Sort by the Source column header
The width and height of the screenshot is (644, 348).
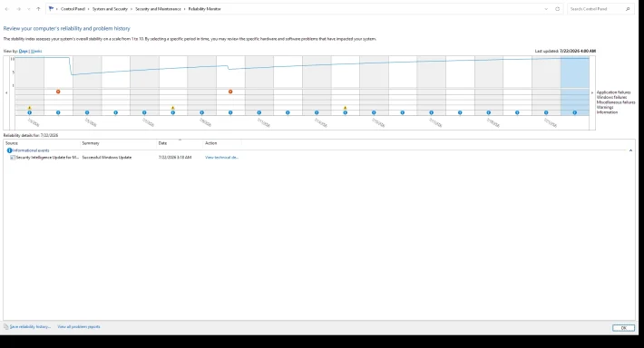(x=43, y=143)
